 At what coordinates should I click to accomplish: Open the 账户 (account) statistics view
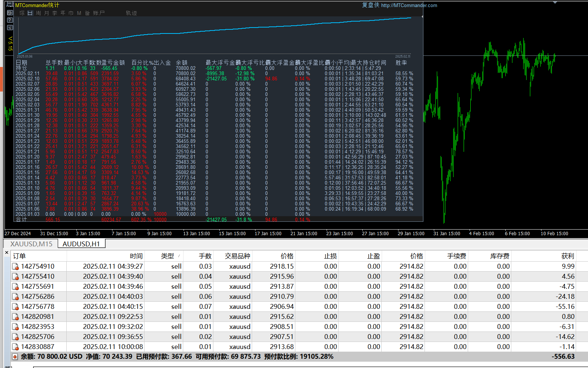[99, 13]
